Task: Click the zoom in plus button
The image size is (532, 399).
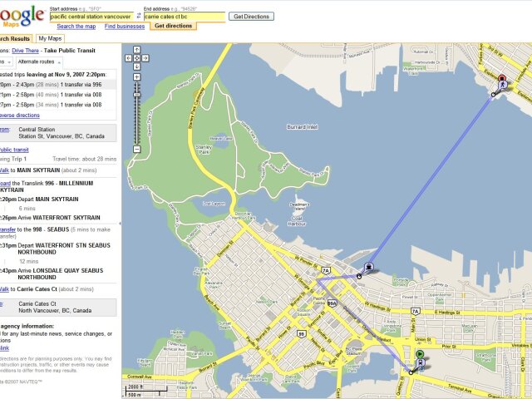Action: point(136,77)
